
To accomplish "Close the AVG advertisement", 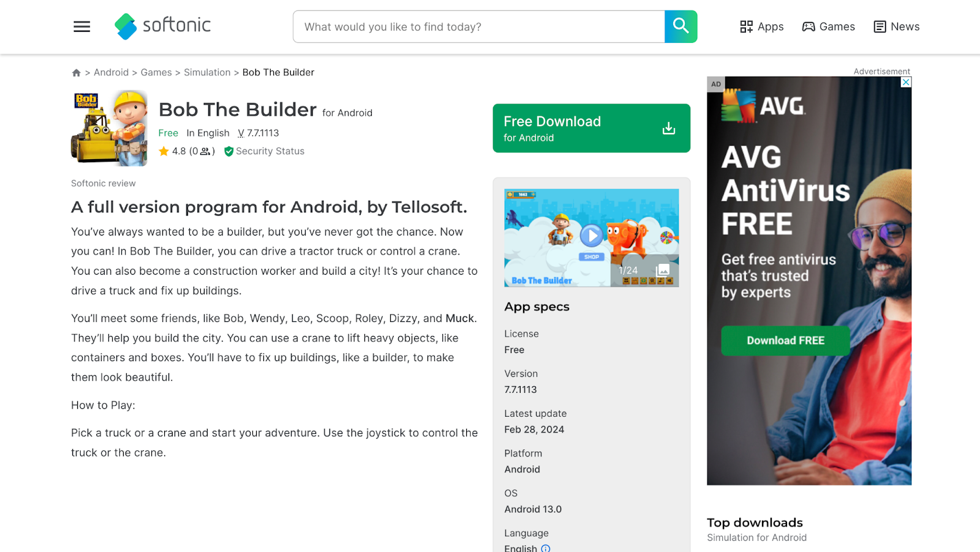I will (906, 82).
